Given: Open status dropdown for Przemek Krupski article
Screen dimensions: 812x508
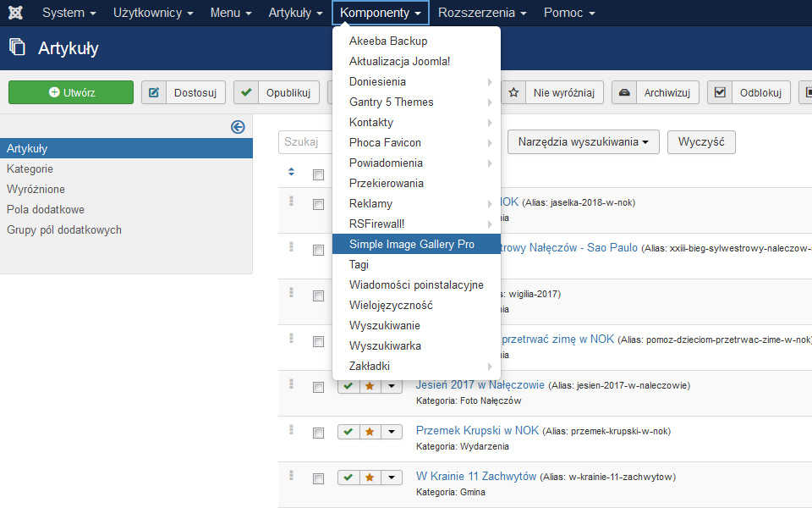Looking at the screenshot, I should point(392,431).
